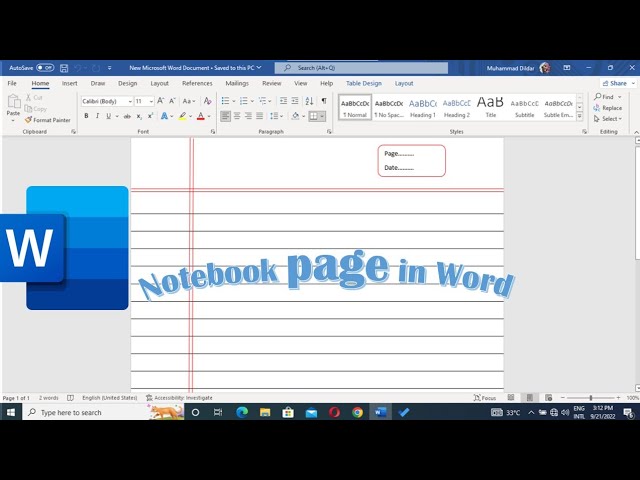Screen dimensions: 640x480
Task: Apply the yellow text highlight color
Action: (x=182, y=116)
